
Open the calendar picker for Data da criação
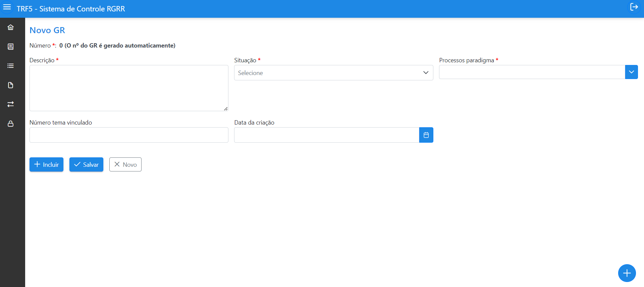pos(426,135)
